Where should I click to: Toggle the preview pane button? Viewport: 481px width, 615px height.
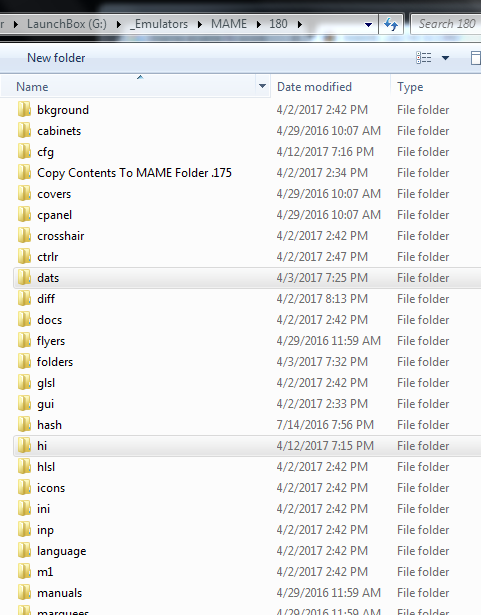coord(476,58)
